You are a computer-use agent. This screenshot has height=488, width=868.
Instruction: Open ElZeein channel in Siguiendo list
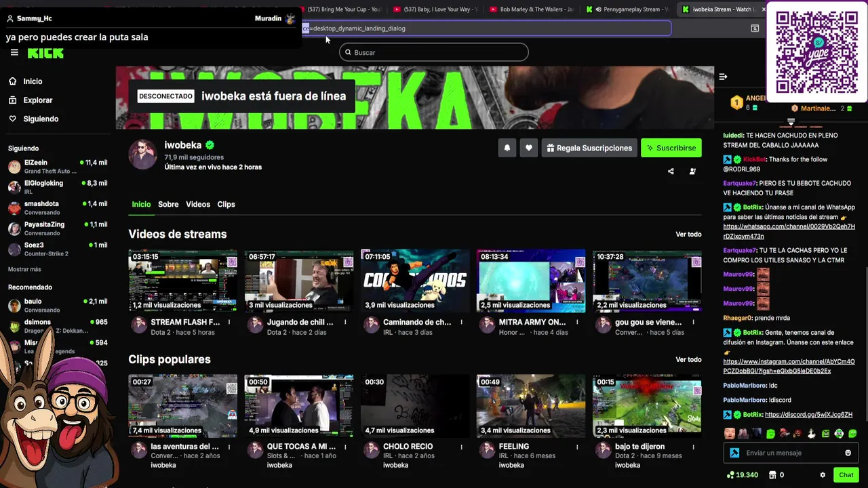58,166
